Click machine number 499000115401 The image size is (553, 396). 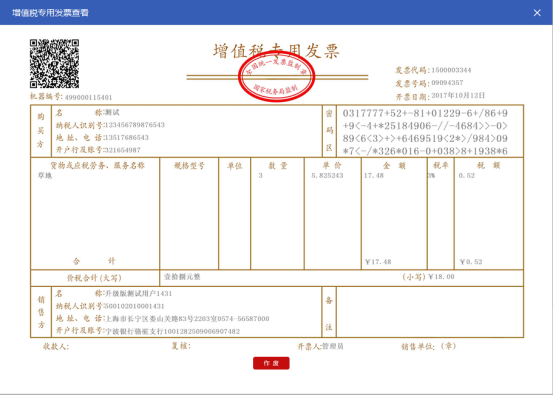click(89, 97)
